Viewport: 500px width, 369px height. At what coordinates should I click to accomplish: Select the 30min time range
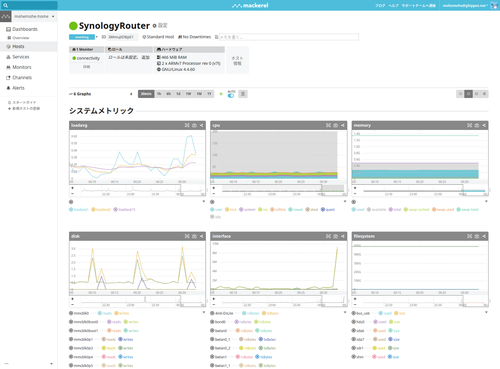pos(146,94)
